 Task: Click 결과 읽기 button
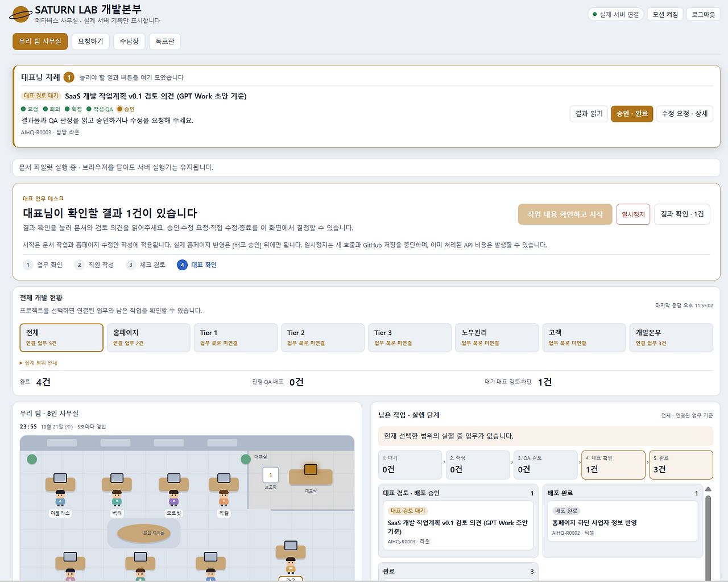point(589,114)
